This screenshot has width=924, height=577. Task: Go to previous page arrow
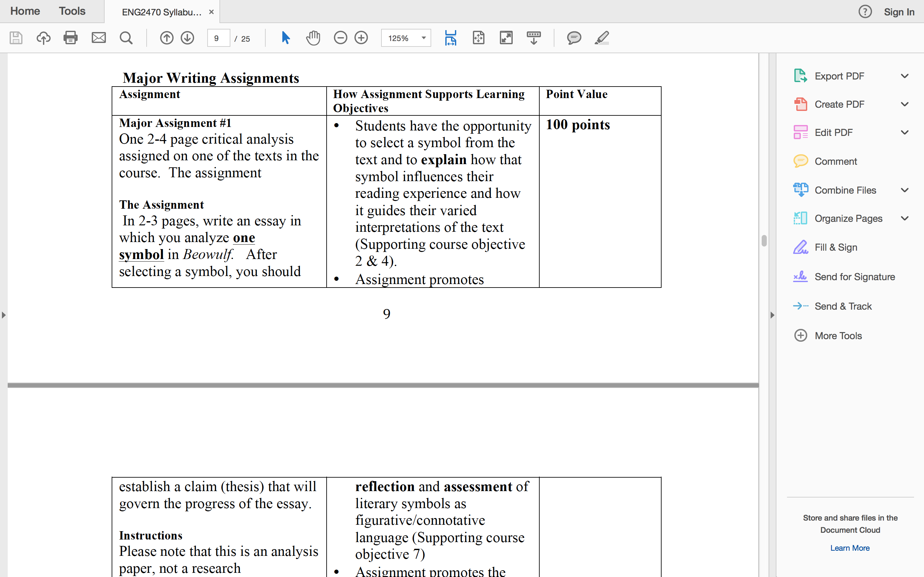[167, 38]
